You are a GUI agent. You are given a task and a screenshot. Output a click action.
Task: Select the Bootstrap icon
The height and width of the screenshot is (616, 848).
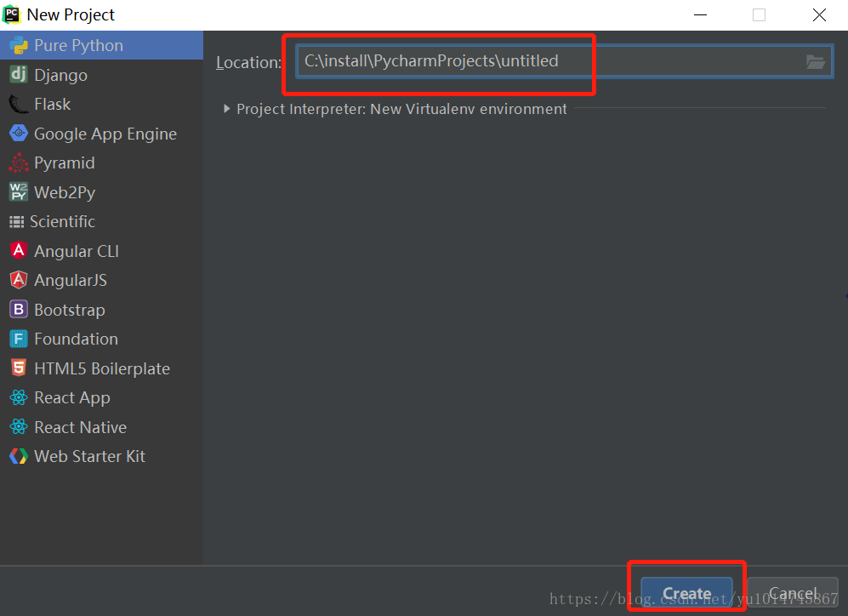coord(19,310)
